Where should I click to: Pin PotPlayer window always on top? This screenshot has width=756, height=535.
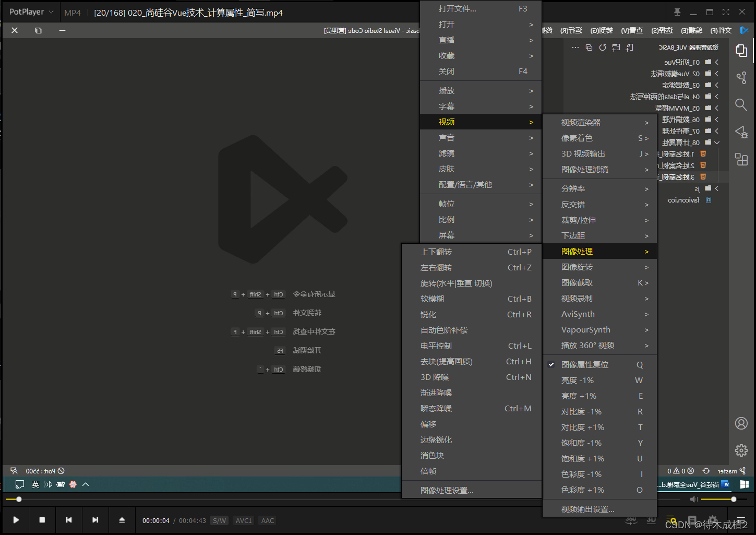point(677,12)
